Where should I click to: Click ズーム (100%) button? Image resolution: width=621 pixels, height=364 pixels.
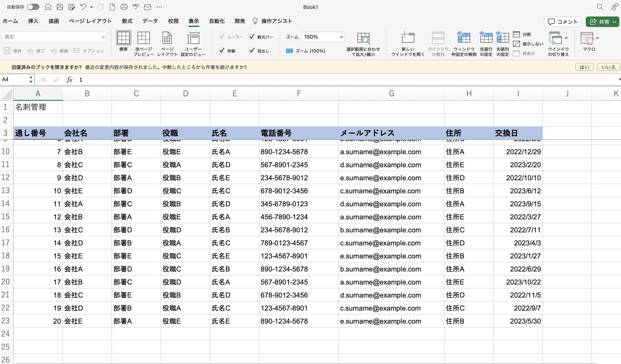[x=306, y=51]
